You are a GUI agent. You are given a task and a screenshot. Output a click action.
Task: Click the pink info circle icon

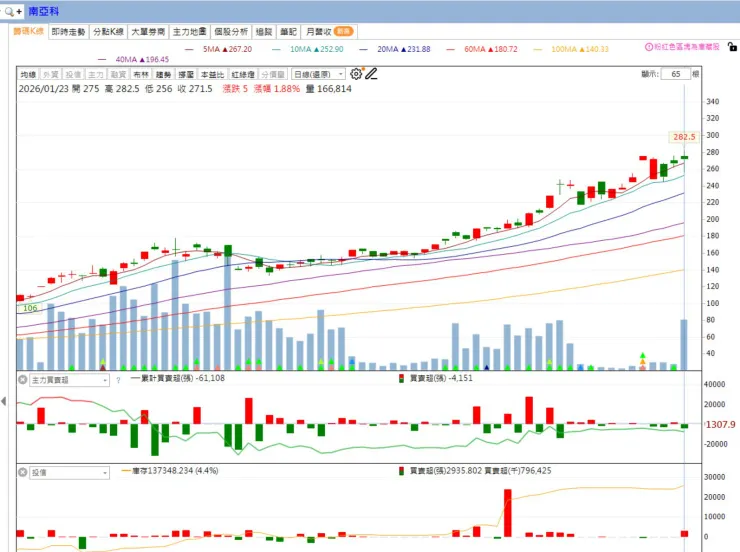click(649, 47)
